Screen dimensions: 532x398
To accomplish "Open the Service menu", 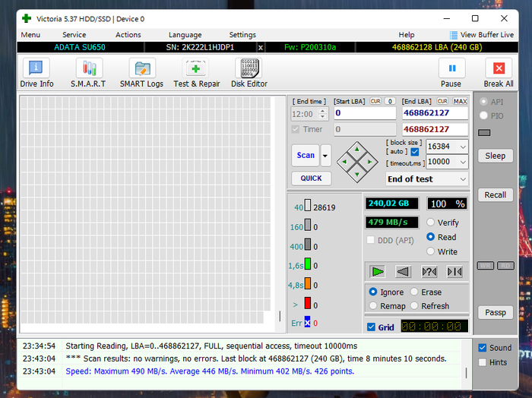I will coord(74,35).
